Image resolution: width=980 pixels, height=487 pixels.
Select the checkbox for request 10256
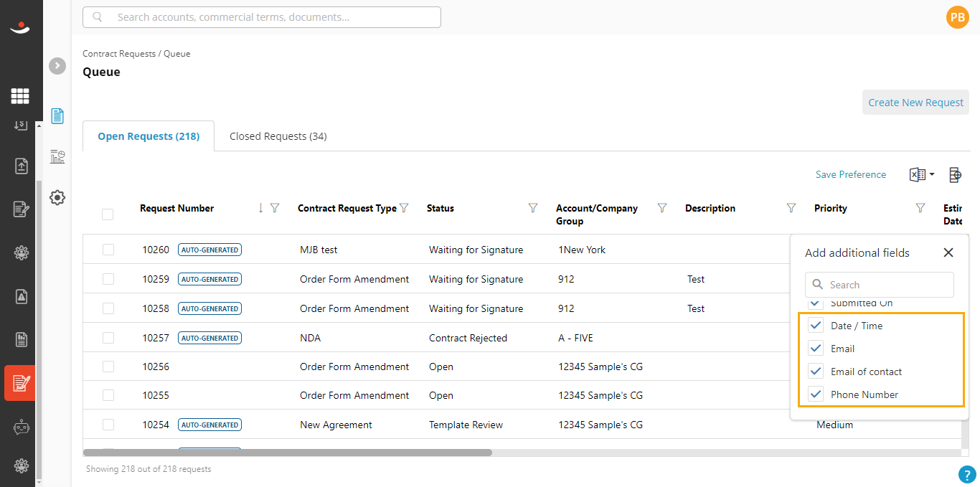click(x=108, y=367)
